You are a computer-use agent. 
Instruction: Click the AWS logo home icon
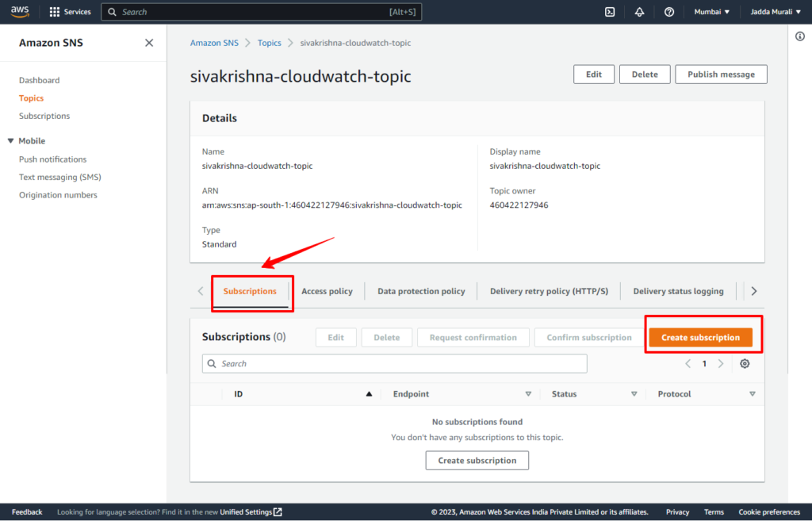point(20,11)
